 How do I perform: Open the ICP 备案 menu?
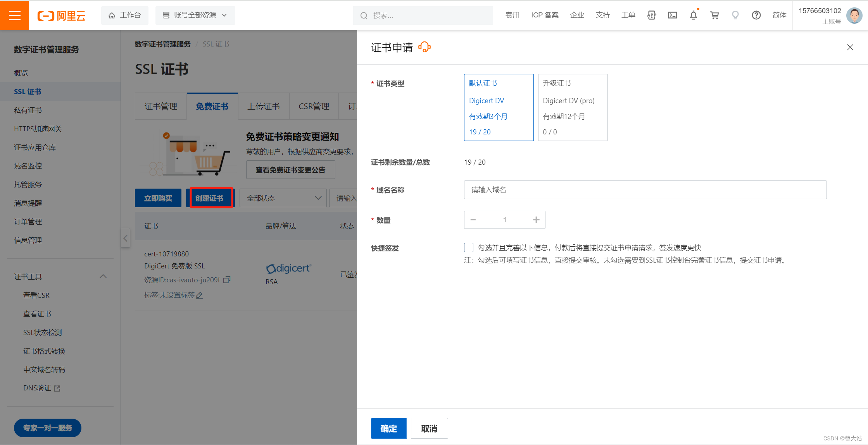[x=545, y=15]
